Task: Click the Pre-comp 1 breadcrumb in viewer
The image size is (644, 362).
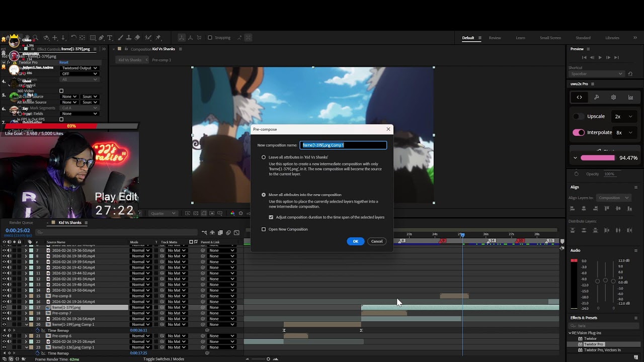Action: tap(162, 60)
